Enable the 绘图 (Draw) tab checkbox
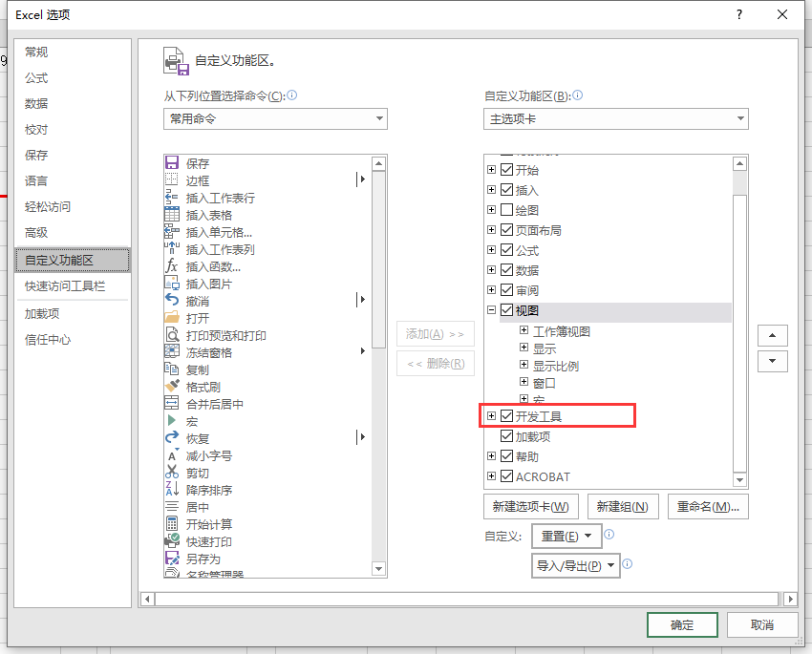 (507, 210)
